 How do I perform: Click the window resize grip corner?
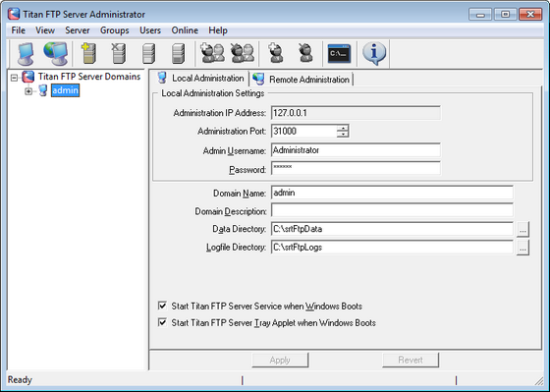(x=539, y=381)
